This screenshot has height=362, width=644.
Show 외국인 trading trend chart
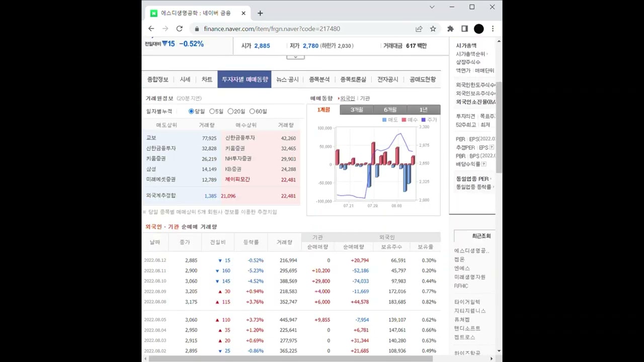click(347, 99)
